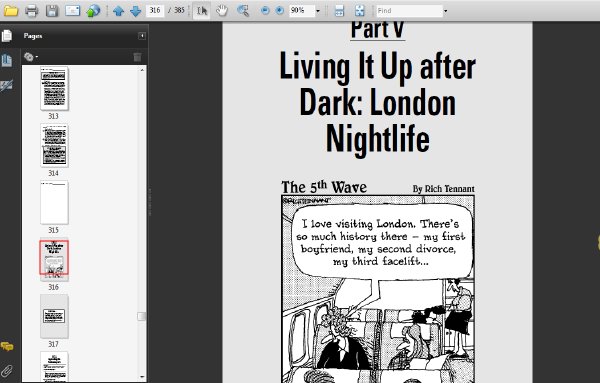600x383 pixels.
Task: Click the trash icon in Pages panel
Action: (x=137, y=57)
